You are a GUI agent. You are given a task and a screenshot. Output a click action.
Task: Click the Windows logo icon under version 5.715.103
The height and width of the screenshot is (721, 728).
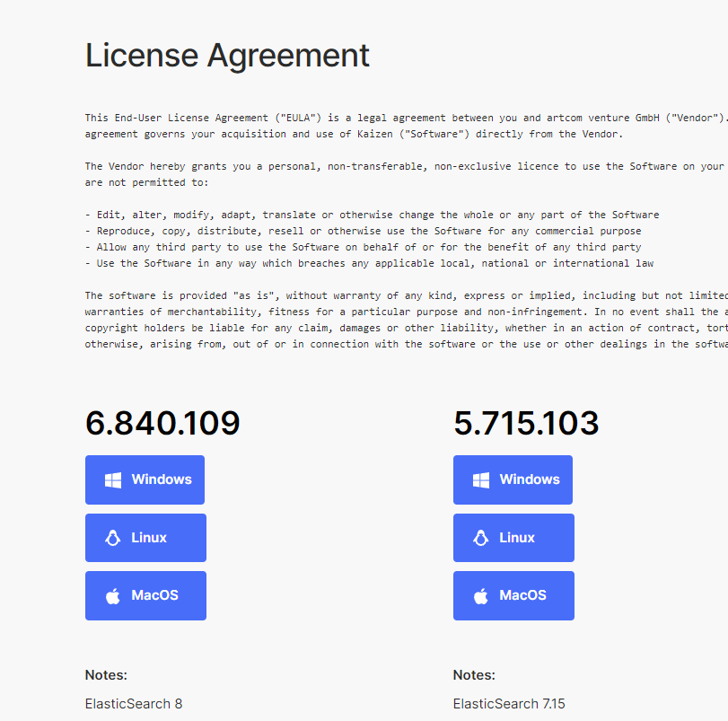click(x=481, y=480)
